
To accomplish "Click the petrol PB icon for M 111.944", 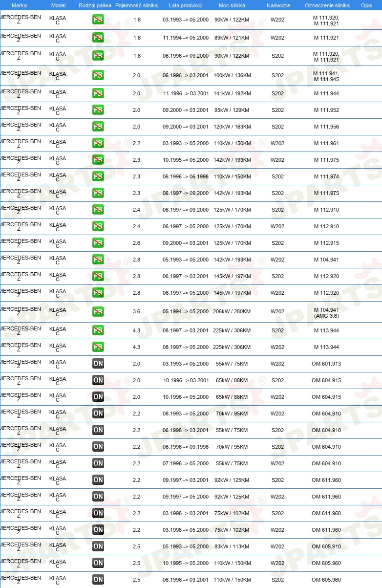I will pos(98,93).
